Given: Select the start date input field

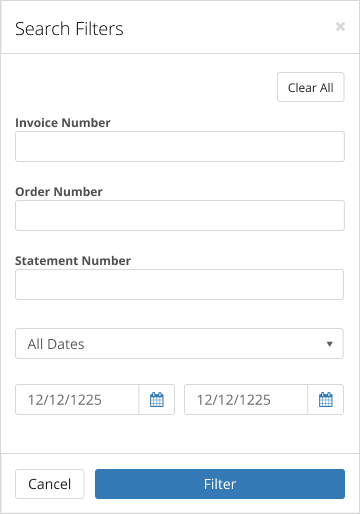Looking at the screenshot, I should [x=77, y=400].
